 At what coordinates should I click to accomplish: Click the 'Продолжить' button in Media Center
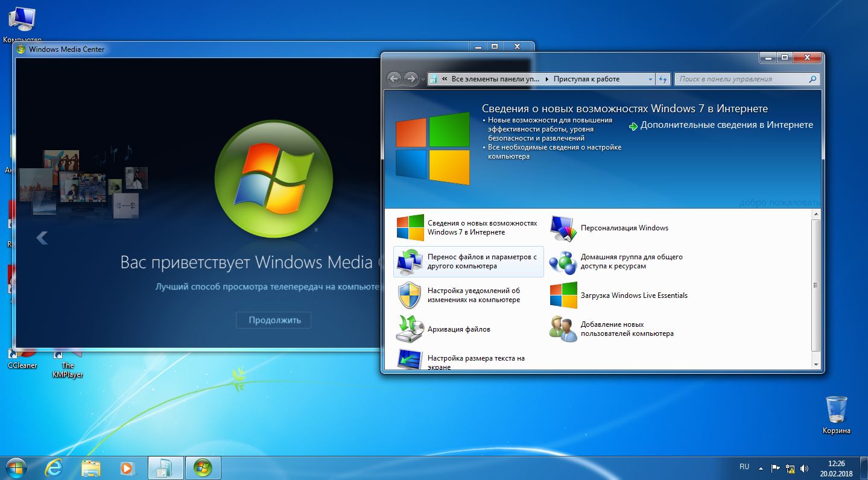point(274,320)
